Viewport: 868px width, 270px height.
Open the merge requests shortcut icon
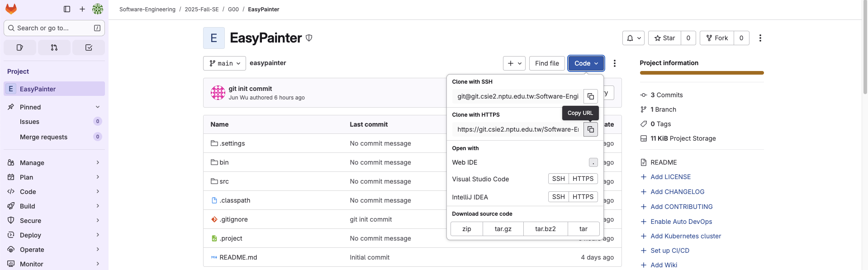tap(54, 47)
